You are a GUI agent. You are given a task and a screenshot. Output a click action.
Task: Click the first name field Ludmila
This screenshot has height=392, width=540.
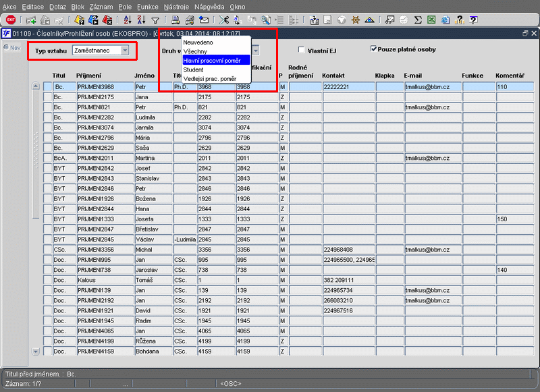click(154, 117)
